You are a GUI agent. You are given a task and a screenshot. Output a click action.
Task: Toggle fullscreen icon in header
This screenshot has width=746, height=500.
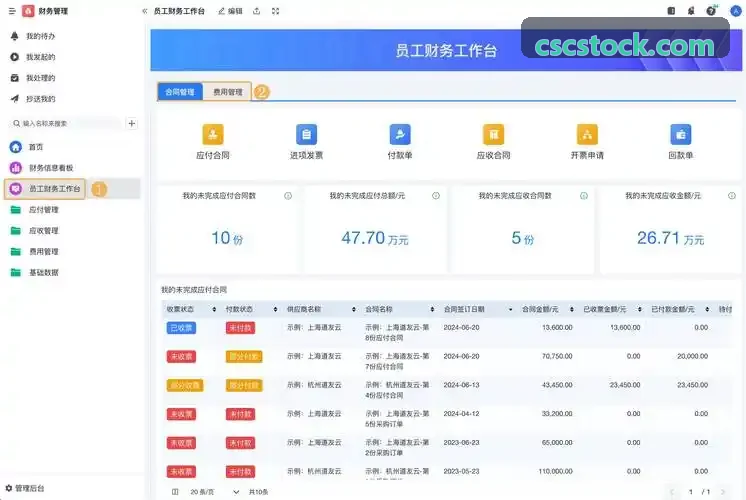tap(275, 11)
